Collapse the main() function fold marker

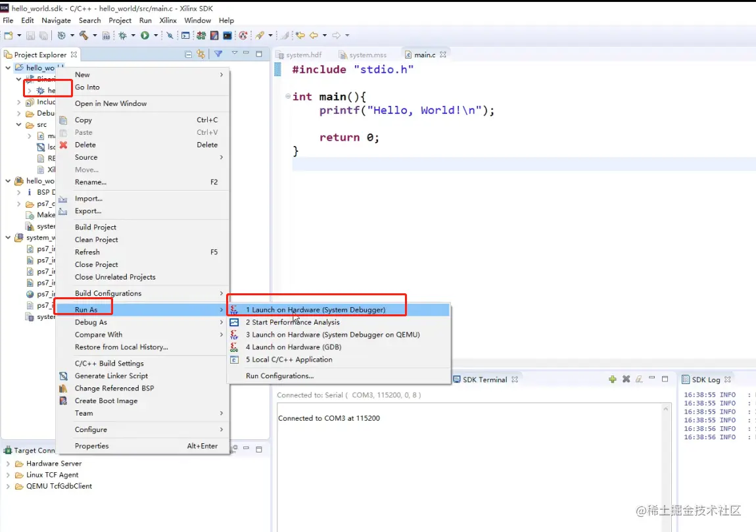[x=288, y=96]
